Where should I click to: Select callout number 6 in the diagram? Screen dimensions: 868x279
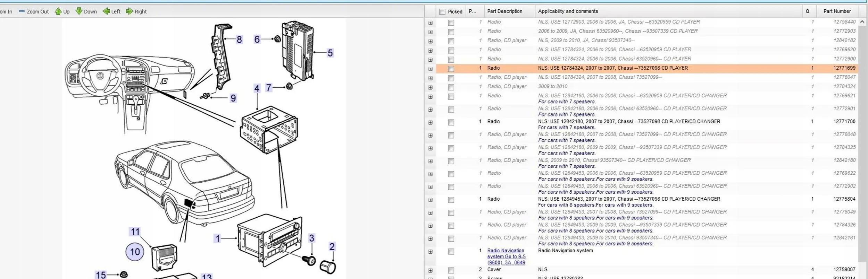[x=257, y=39]
